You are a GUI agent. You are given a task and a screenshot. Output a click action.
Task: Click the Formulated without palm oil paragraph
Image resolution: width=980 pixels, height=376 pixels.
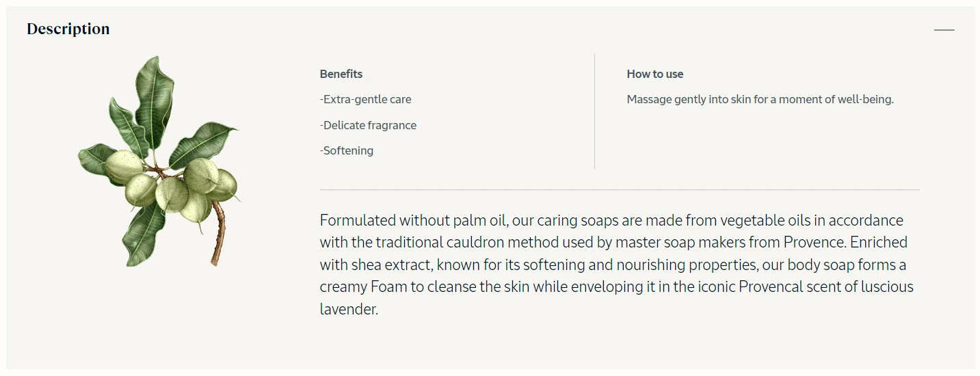pyautogui.click(x=617, y=265)
